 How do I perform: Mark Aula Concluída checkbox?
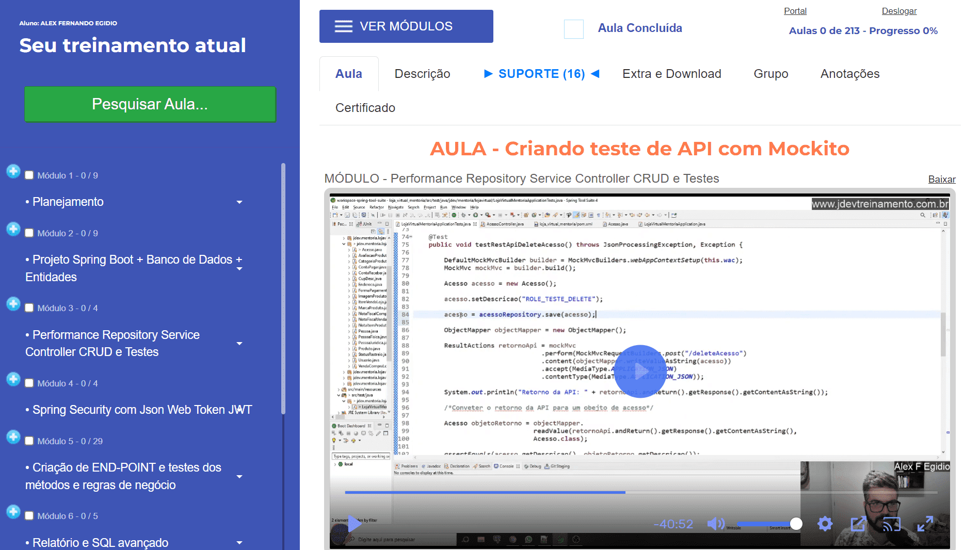click(x=574, y=29)
